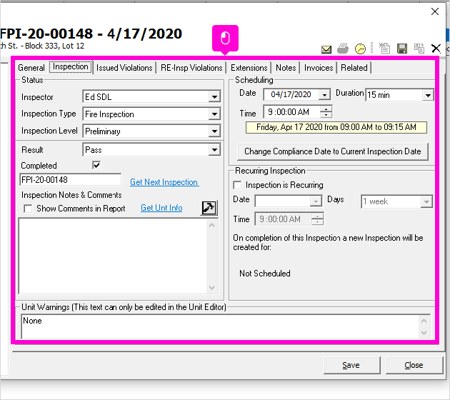Check Inspection is Recurring box

point(237,185)
